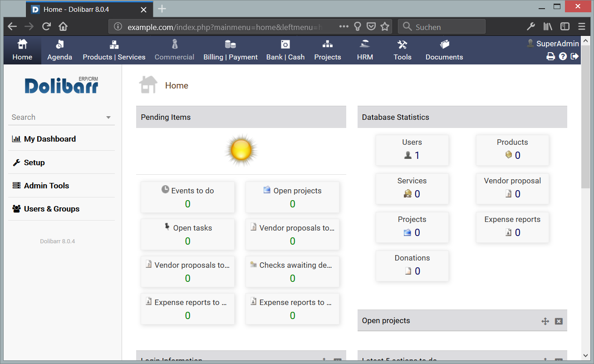Close the Open projects widget
Image resolution: width=594 pixels, height=364 pixels.
(x=559, y=321)
